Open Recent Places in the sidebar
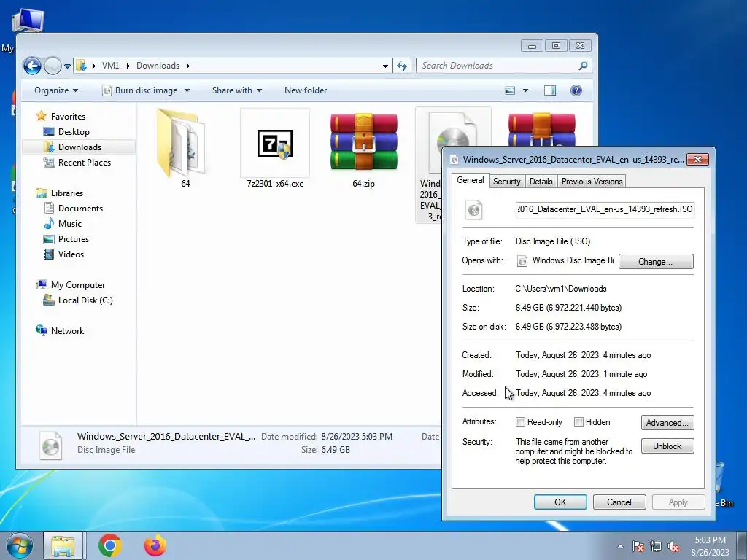This screenshot has width=747, height=560. coord(77,163)
